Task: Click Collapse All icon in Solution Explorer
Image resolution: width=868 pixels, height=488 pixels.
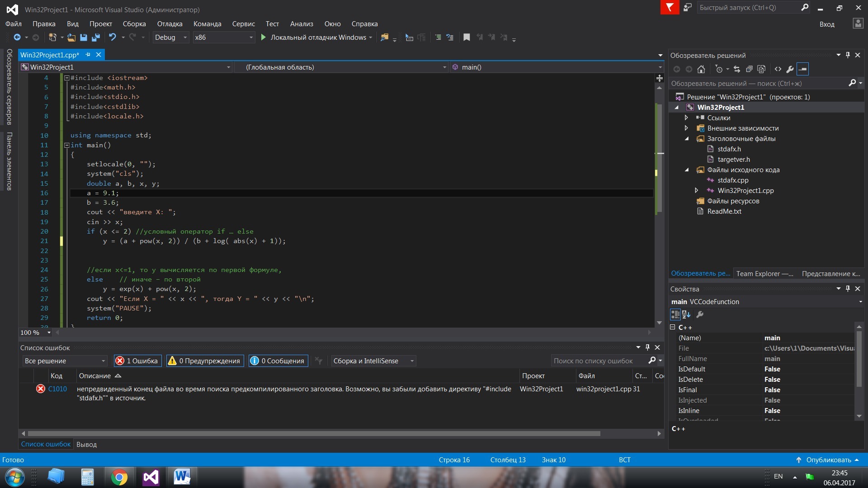Action: pyautogui.click(x=749, y=69)
